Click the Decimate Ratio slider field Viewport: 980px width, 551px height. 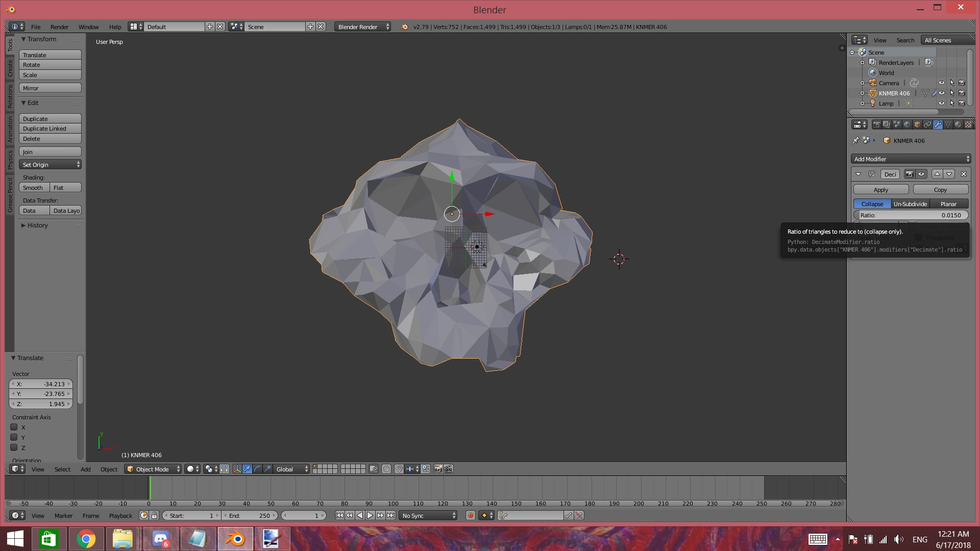(911, 215)
